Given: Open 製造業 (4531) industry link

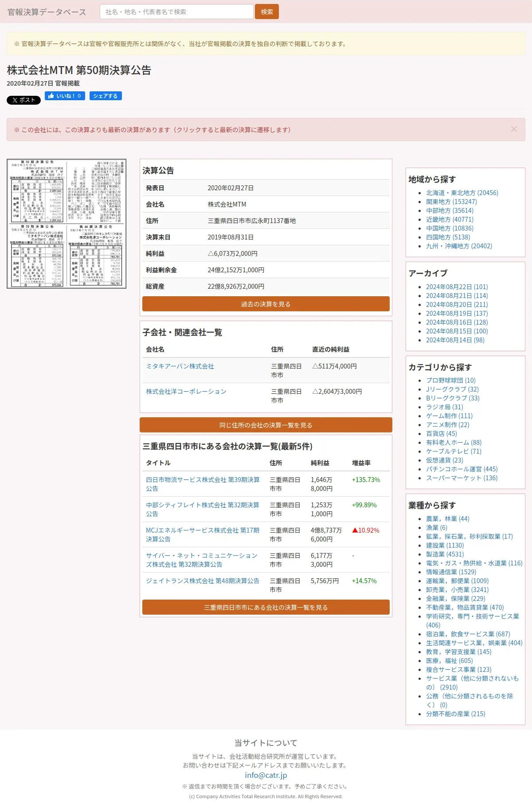Looking at the screenshot, I should pos(445,554).
